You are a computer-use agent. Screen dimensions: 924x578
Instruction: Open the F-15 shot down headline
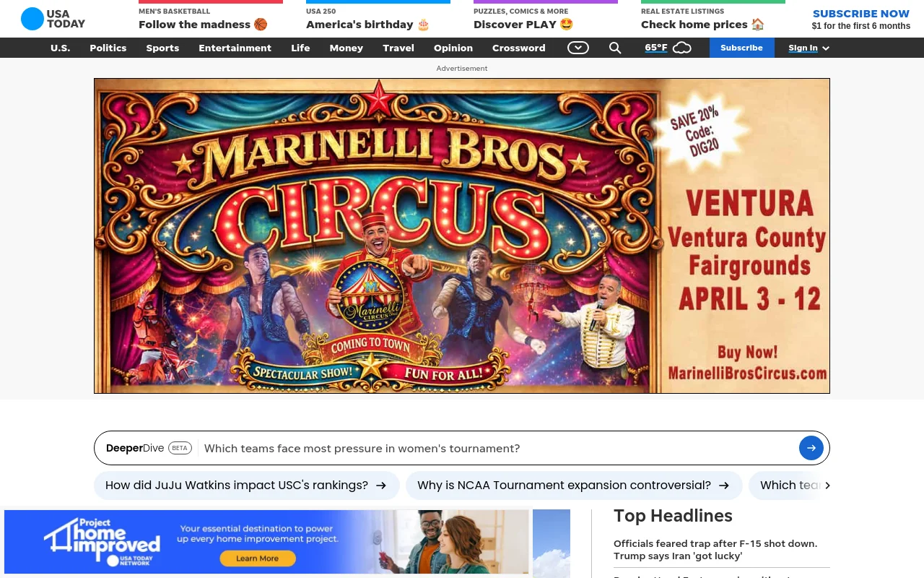coord(715,549)
